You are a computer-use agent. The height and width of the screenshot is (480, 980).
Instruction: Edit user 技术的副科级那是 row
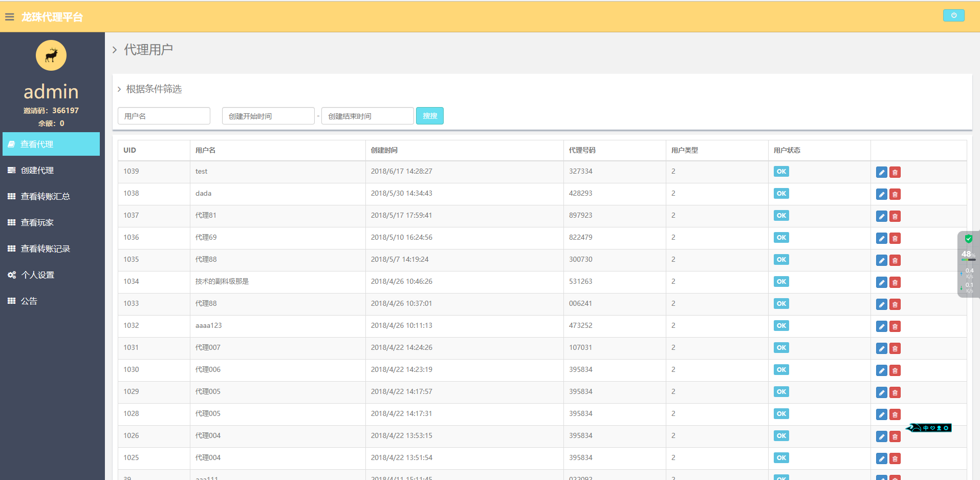[881, 282]
